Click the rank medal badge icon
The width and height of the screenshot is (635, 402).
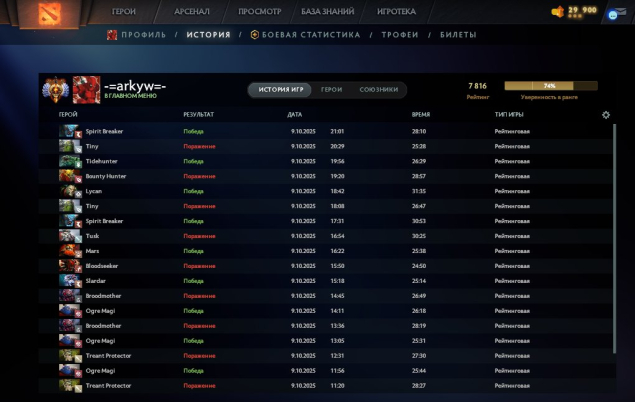click(x=54, y=89)
